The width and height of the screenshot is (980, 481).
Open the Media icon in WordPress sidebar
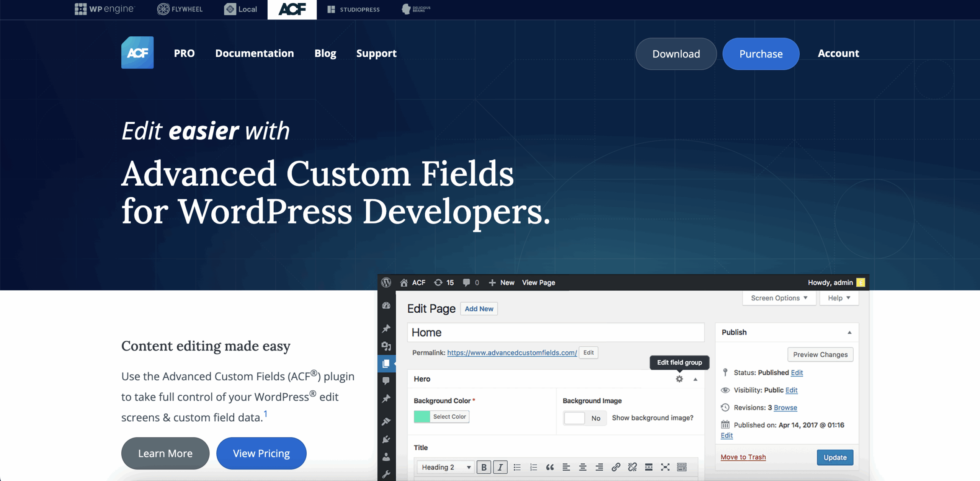[x=386, y=346]
